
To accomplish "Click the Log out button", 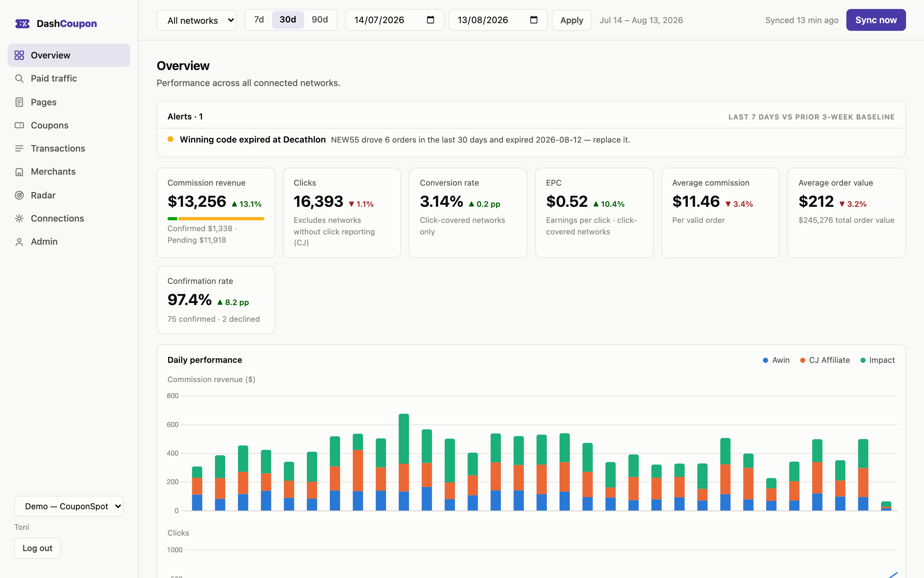I will [x=38, y=548].
